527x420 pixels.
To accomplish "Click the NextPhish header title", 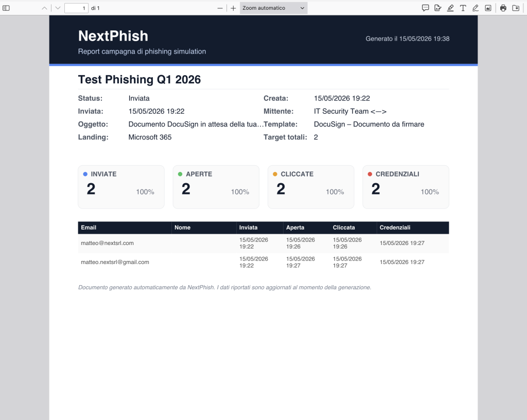I will tap(113, 36).
